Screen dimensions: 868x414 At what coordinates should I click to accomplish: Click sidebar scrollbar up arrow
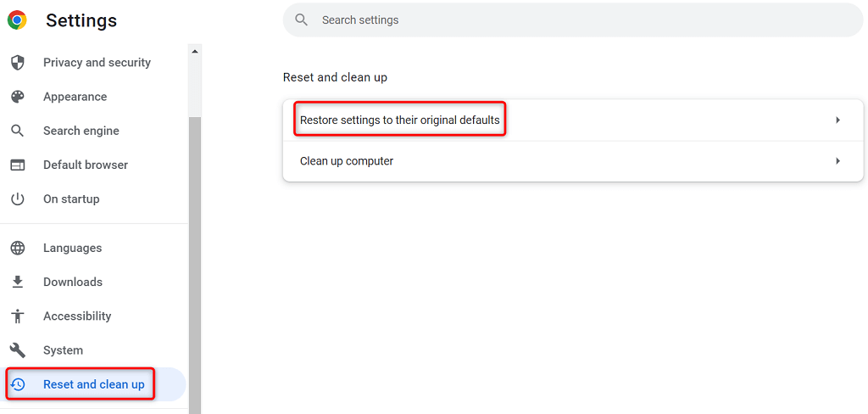tap(195, 52)
